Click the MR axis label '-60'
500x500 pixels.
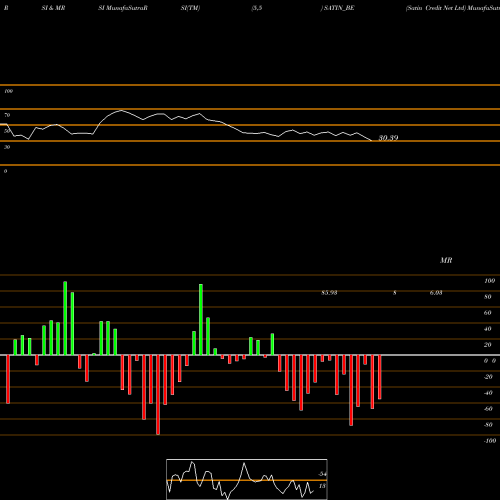point(488,409)
